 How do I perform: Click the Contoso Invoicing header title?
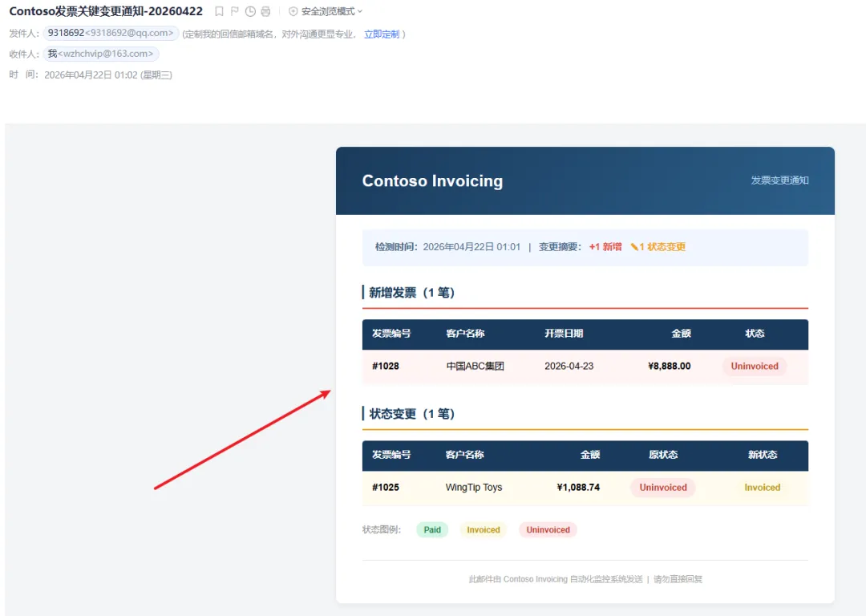[432, 180]
